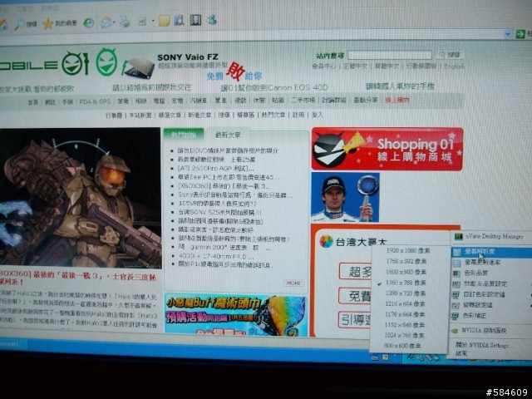
Task: Open 色彩校正 menu item
Action: [x=491, y=316]
